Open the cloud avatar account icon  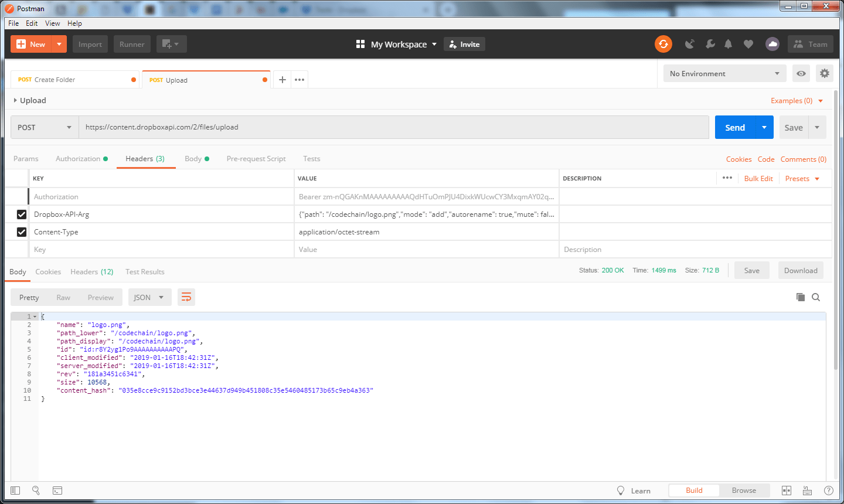tap(772, 44)
